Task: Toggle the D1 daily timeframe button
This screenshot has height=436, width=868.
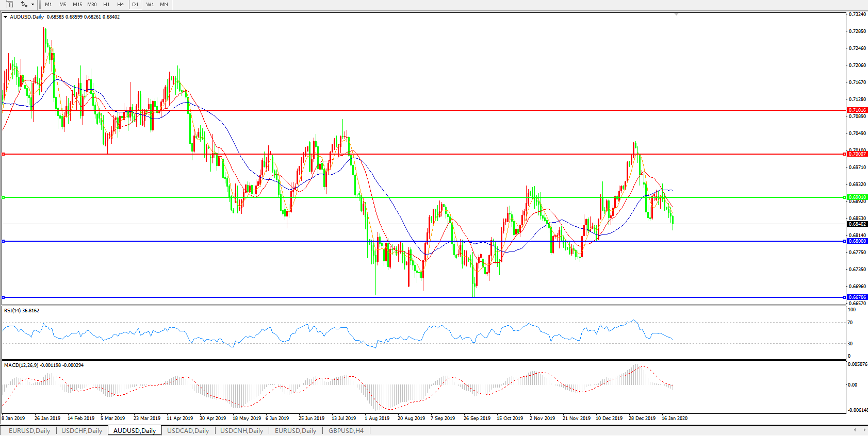Action: tap(135, 5)
